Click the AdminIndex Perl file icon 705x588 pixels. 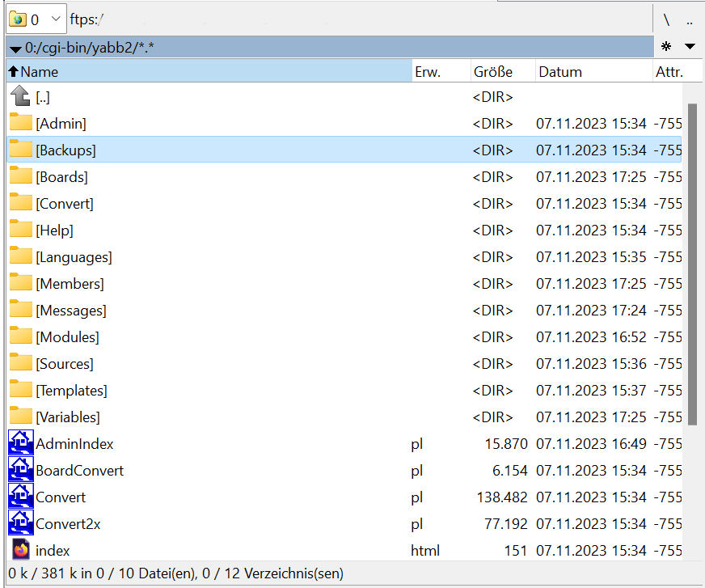[20, 444]
